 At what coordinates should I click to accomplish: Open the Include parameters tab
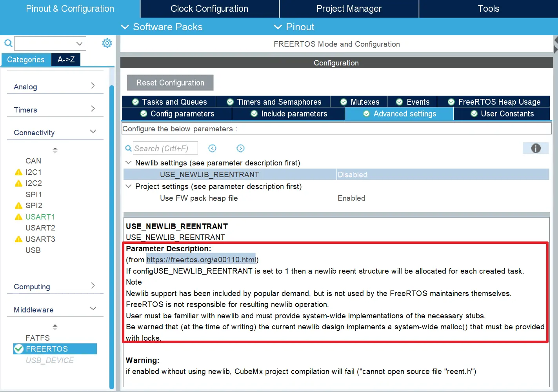(289, 114)
